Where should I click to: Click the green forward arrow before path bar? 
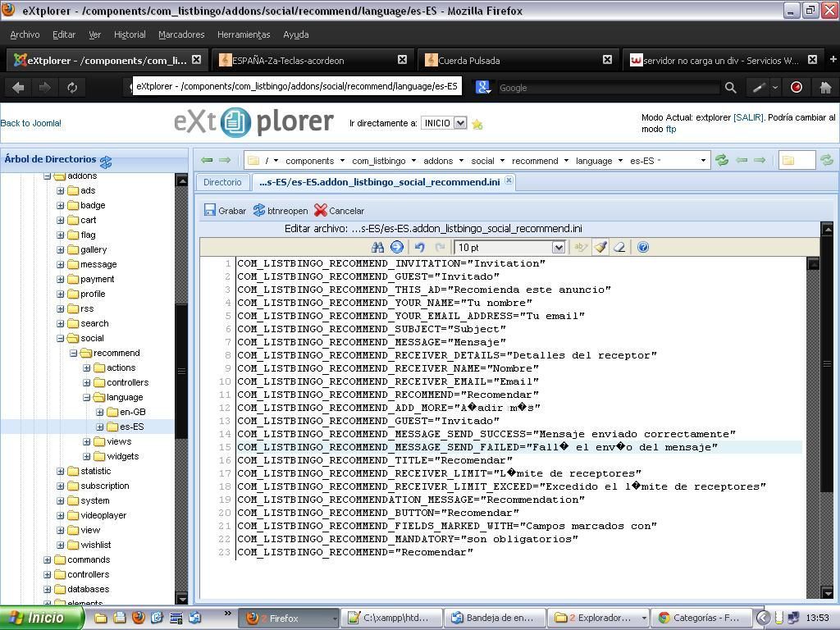click(x=225, y=160)
